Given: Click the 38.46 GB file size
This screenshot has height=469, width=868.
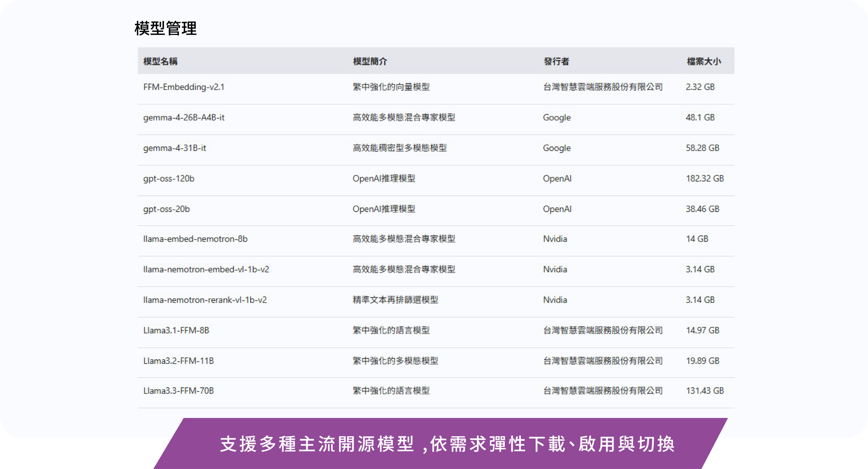Looking at the screenshot, I should (x=703, y=209).
